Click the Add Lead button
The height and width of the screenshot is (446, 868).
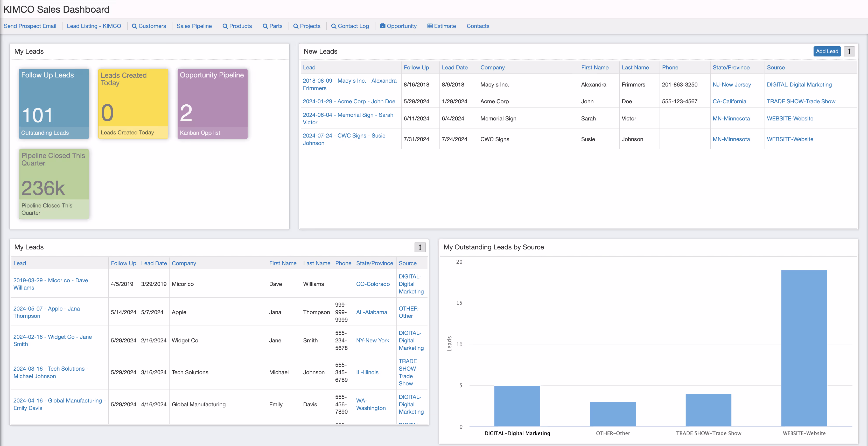tap(827, 51)
